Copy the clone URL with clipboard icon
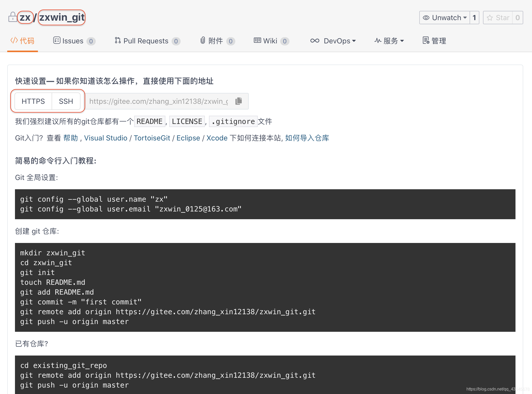This screenshot has width=532, height=394. [239, 101]
